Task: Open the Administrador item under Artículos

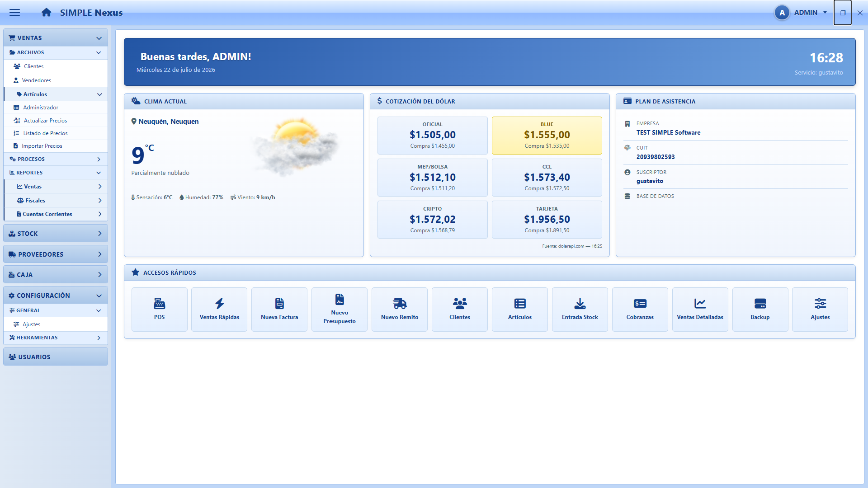Action: [56, 108]
